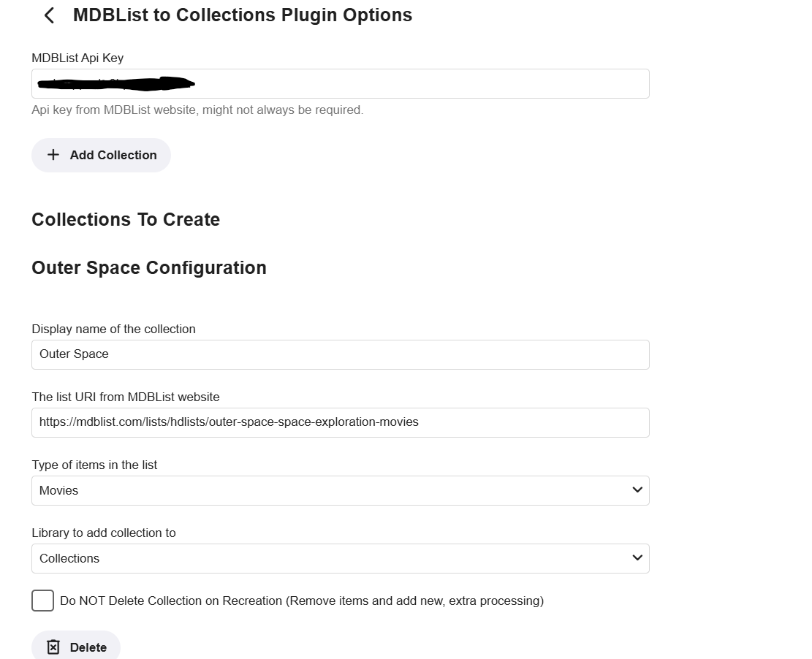The height and width of the screenshot is (659, 812).
Task: Open the Library to add collection dropdown
Action: point(340,558)
